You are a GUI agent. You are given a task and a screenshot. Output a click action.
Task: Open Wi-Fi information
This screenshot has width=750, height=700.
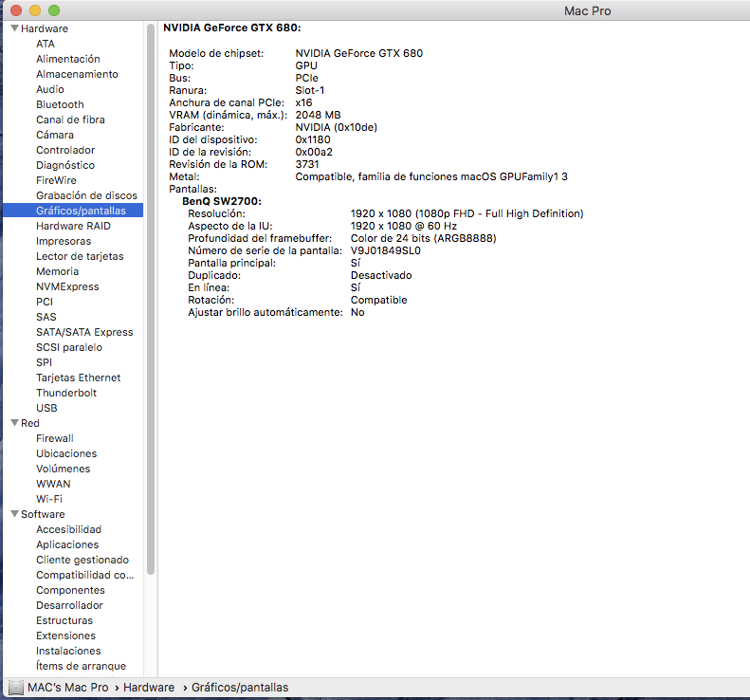49,499
